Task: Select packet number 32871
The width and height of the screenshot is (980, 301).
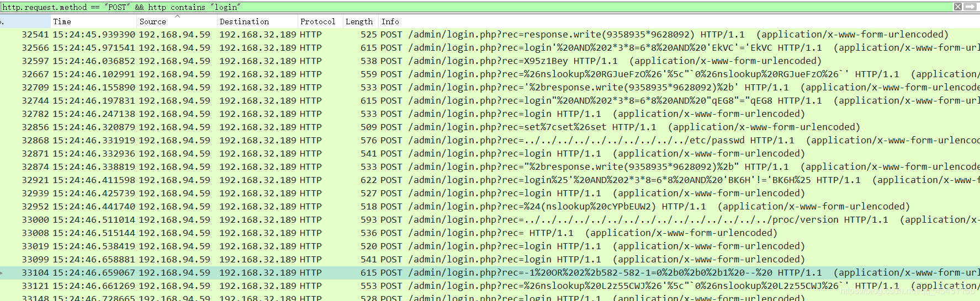Action: click(490, 153)
